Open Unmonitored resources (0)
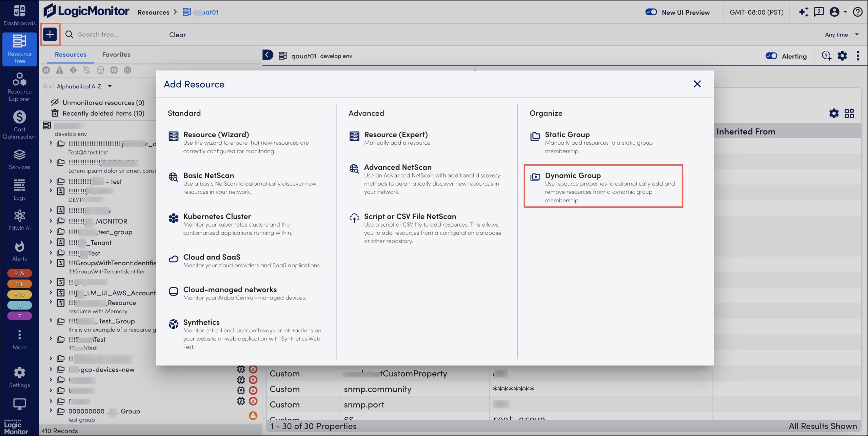 [x=98, y=102]
